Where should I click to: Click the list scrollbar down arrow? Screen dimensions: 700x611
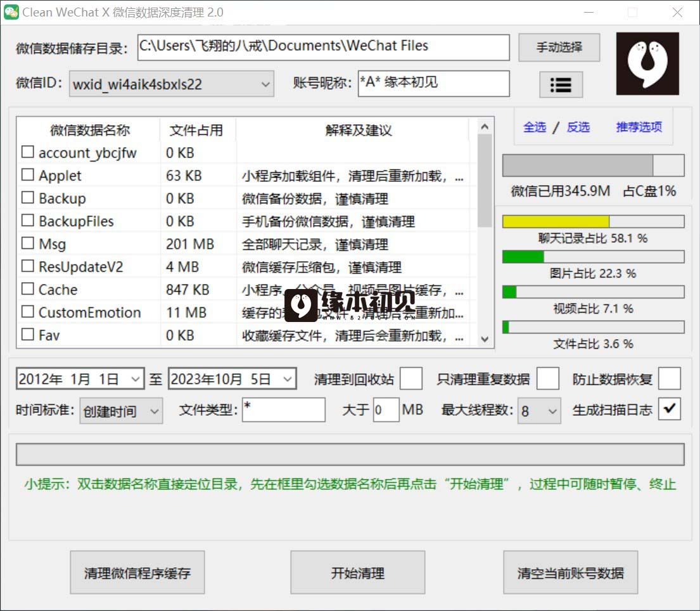pyautogui.click(x=485, y=340)
